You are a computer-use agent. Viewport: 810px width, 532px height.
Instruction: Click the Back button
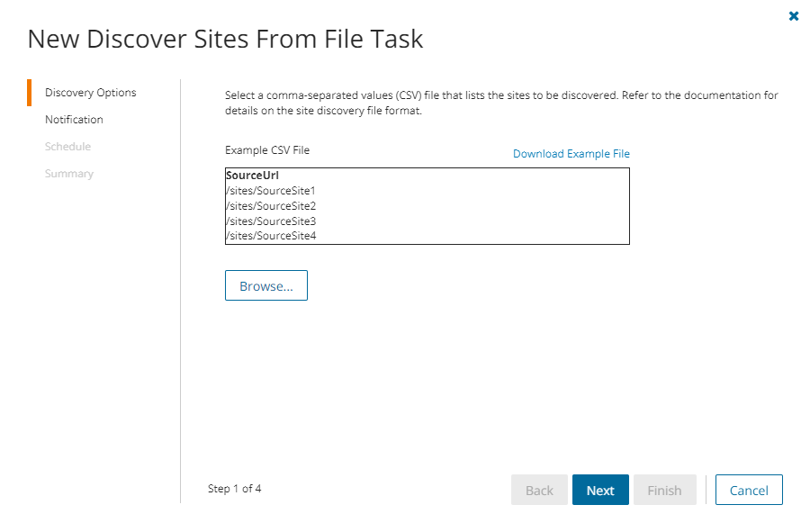click(x=539, y=490)
